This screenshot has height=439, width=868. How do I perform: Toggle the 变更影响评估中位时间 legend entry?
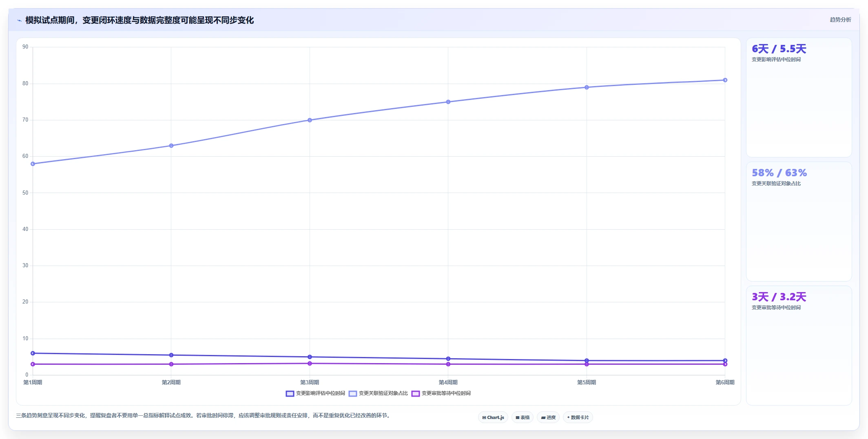(315, 393)
